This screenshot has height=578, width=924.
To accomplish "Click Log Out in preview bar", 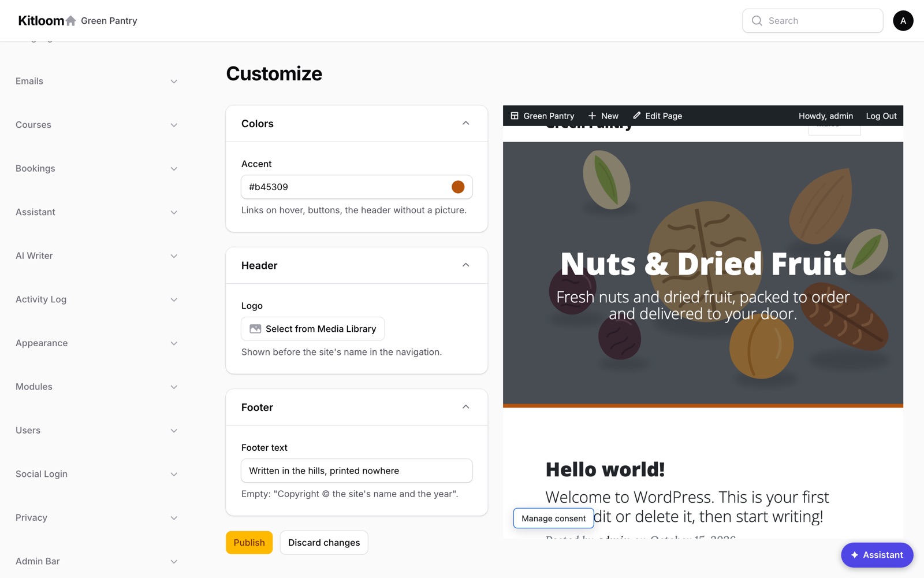I will coord(881,116).
